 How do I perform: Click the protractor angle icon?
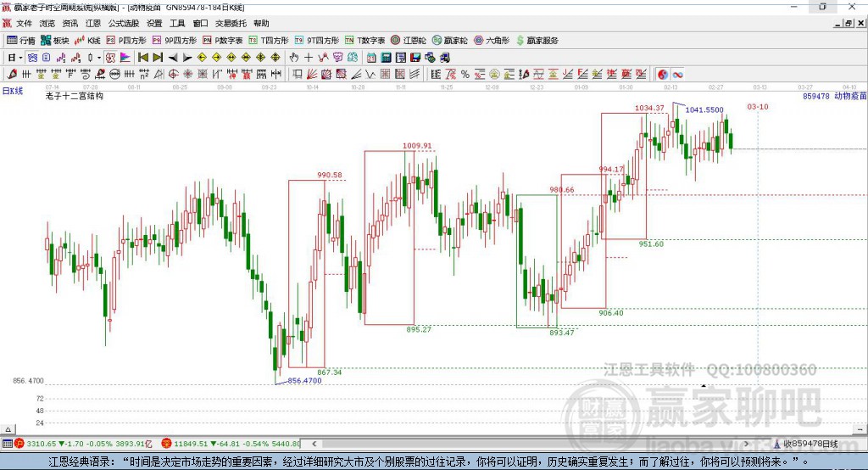159,75
